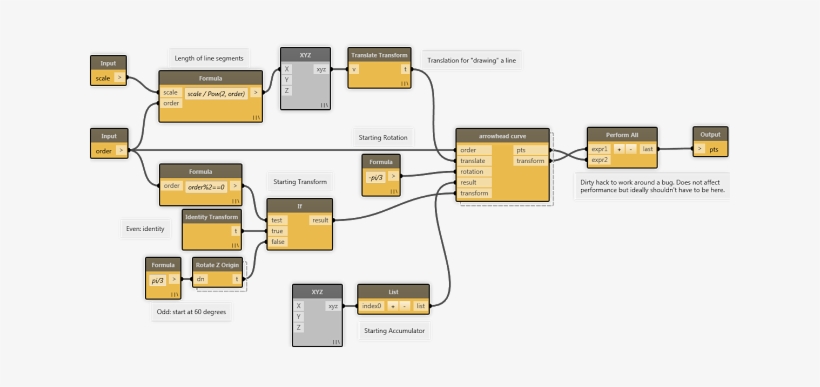Image resolution: width=820 pixels, height=387 pixels.
Task: Click the 'pts' output port on arrowhead curve
Action: [x=530, y=150]
